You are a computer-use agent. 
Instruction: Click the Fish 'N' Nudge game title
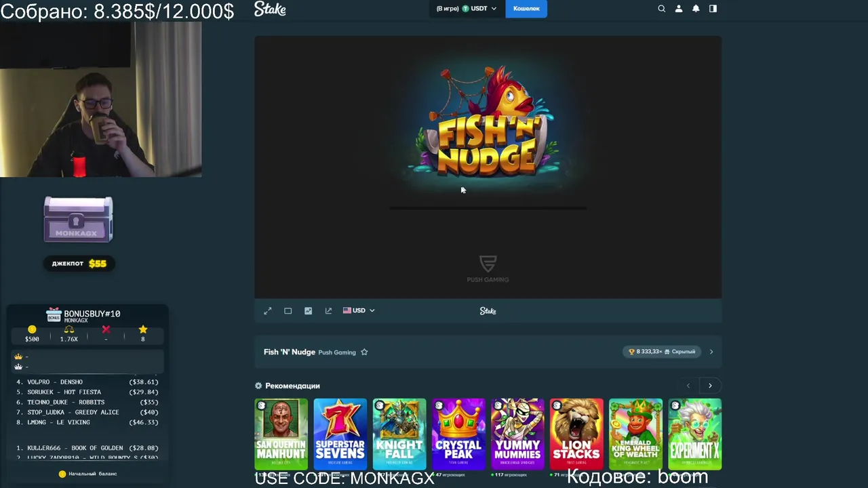(x=290, y=352)
